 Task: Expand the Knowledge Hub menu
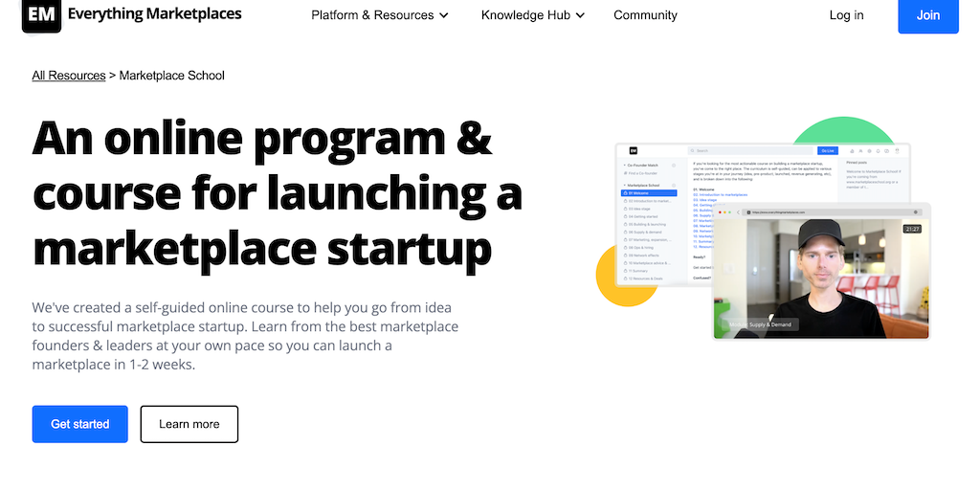[532, 15]
